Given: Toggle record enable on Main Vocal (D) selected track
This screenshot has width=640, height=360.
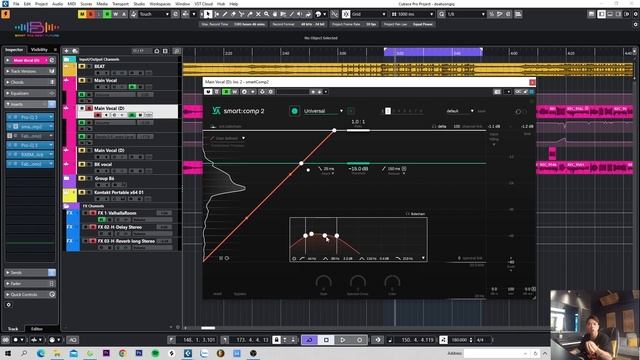Looking at the screenshot, I should click(98, 115).
